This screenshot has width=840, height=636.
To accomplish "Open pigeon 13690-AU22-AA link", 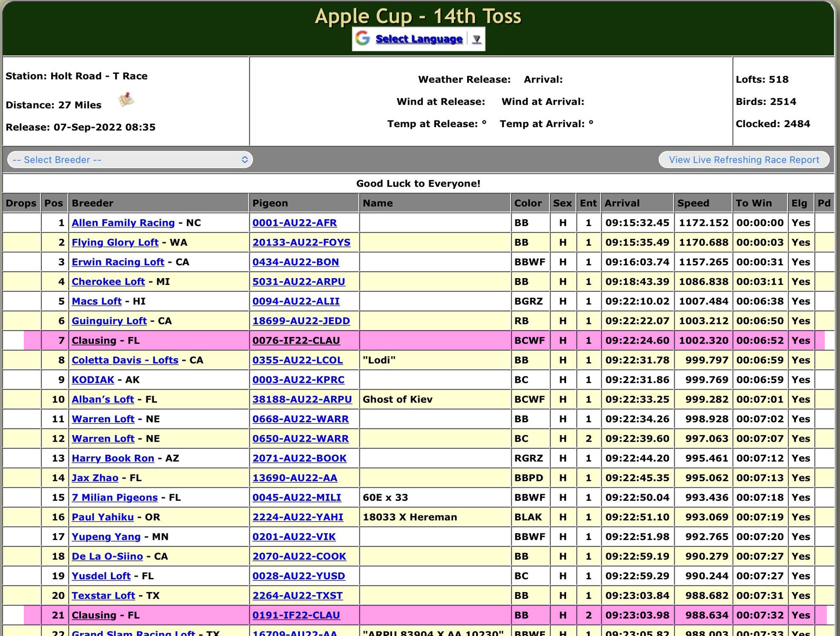I will click(295, 478).
